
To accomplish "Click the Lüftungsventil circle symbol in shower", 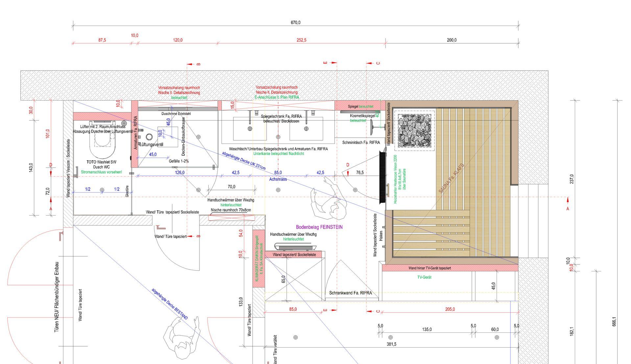I will (150, 137).
